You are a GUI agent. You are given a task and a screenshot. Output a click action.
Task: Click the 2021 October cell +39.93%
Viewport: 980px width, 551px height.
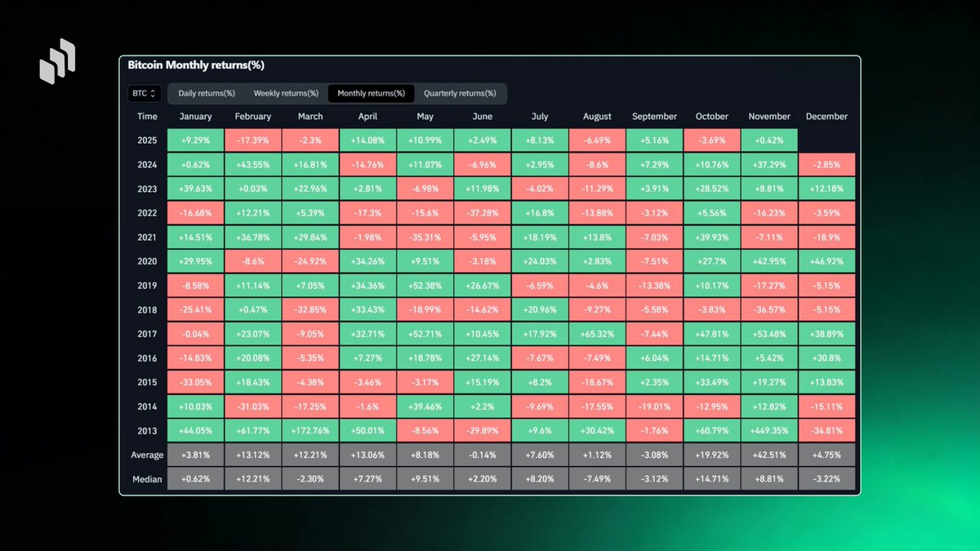coord(711,236)
